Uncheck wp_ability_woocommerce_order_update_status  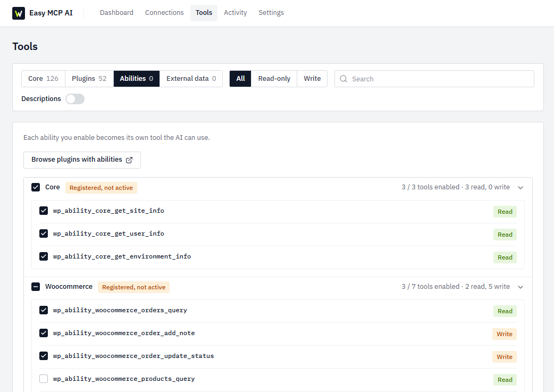pos(44,356)
